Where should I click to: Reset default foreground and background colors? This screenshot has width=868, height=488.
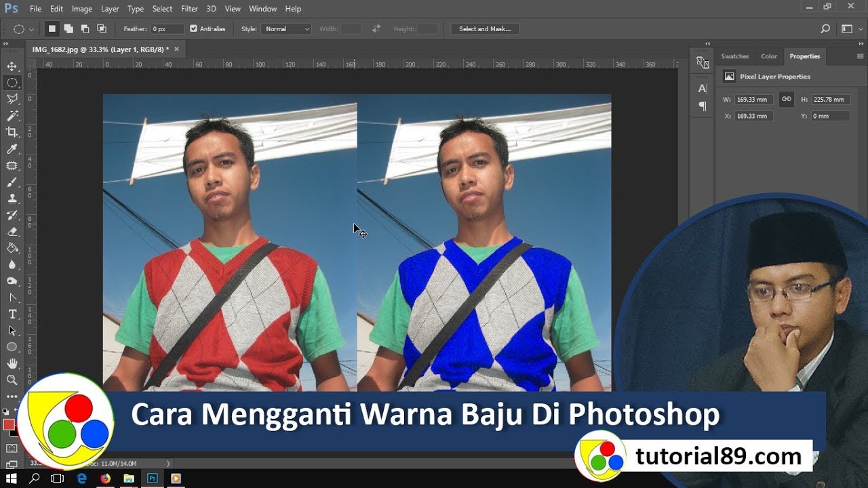6,411
